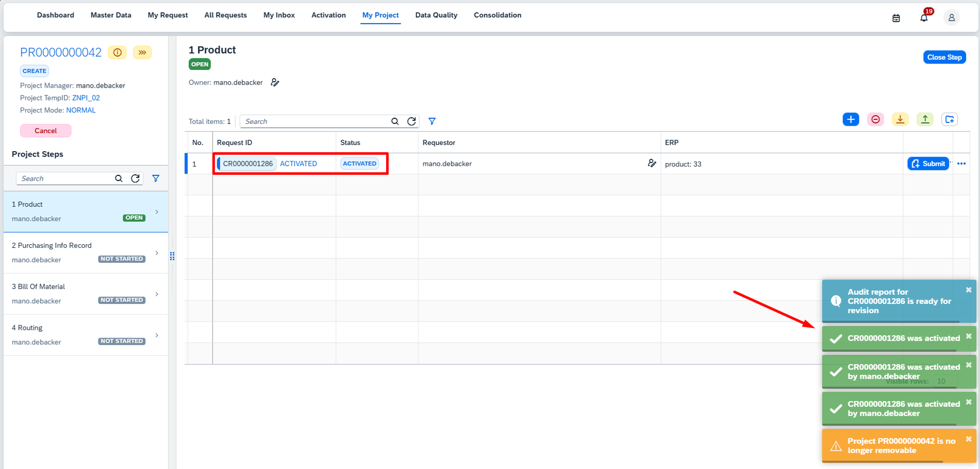Click the CREATE badge under the project ID

tap(34, 71)
